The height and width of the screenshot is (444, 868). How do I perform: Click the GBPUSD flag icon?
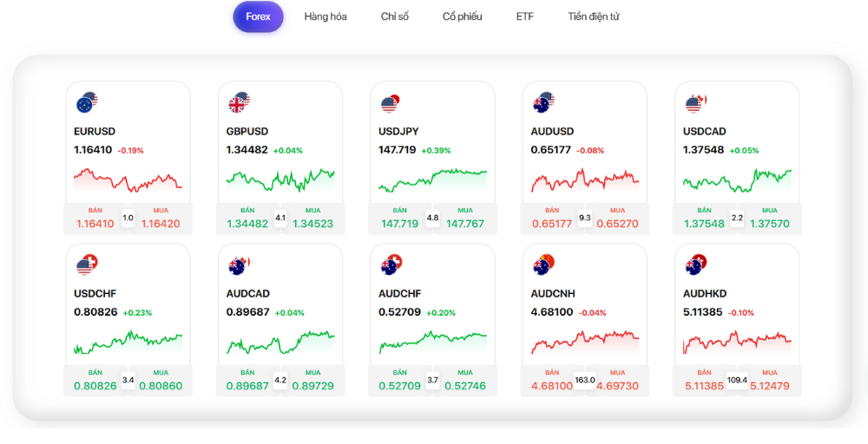239,104
